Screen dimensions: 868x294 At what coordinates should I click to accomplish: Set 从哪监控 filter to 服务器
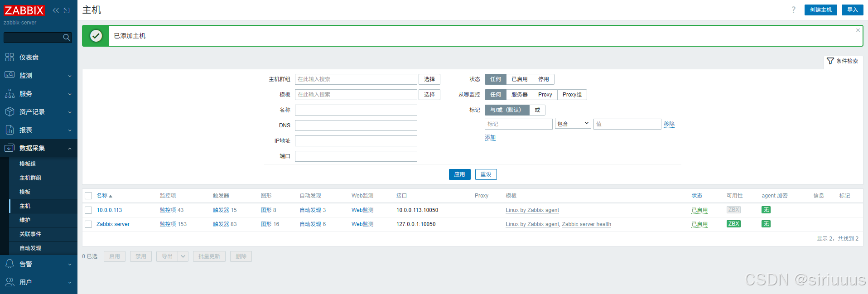click(520, 95)
